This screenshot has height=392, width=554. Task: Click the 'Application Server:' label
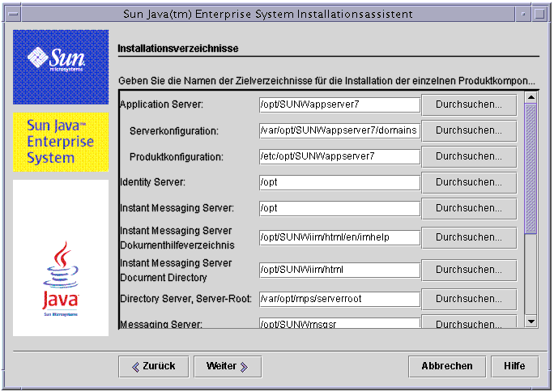pos(161,104)
